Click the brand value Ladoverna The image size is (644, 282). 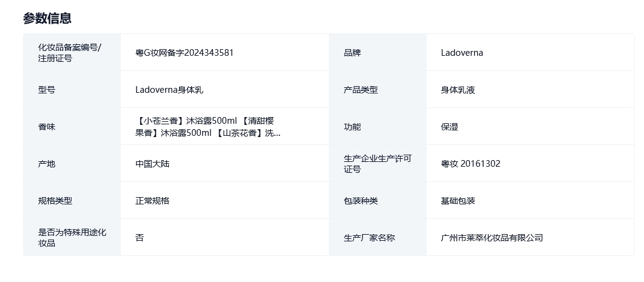click(462, 53)
